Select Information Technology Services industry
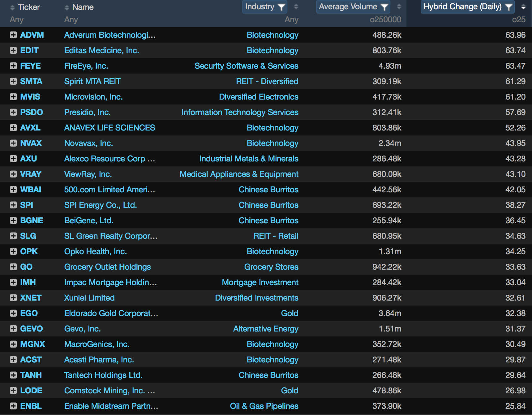 [240, 112]
